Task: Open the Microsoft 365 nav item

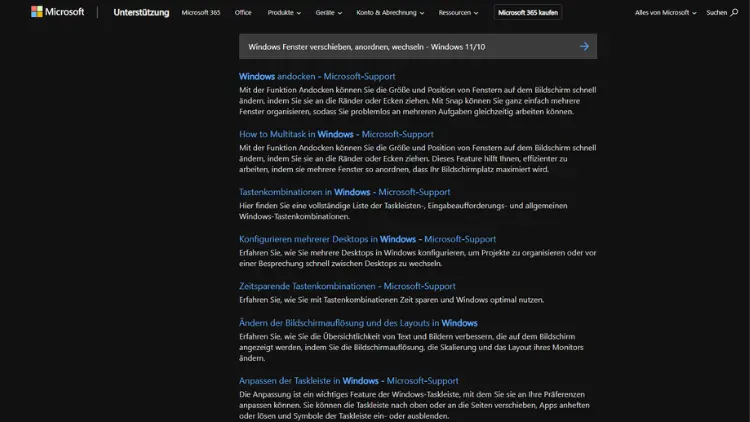Action: [200, 13]
